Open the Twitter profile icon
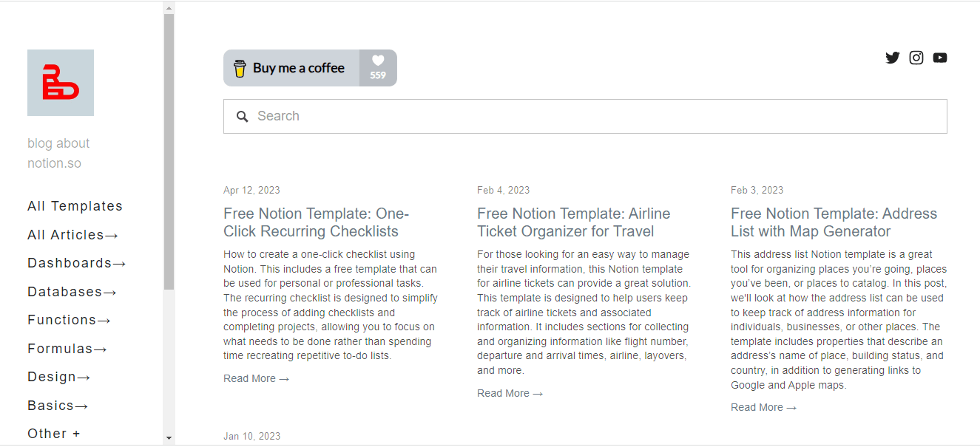The height and width of the screenshot is (447, 980). [x=893, y=58]
